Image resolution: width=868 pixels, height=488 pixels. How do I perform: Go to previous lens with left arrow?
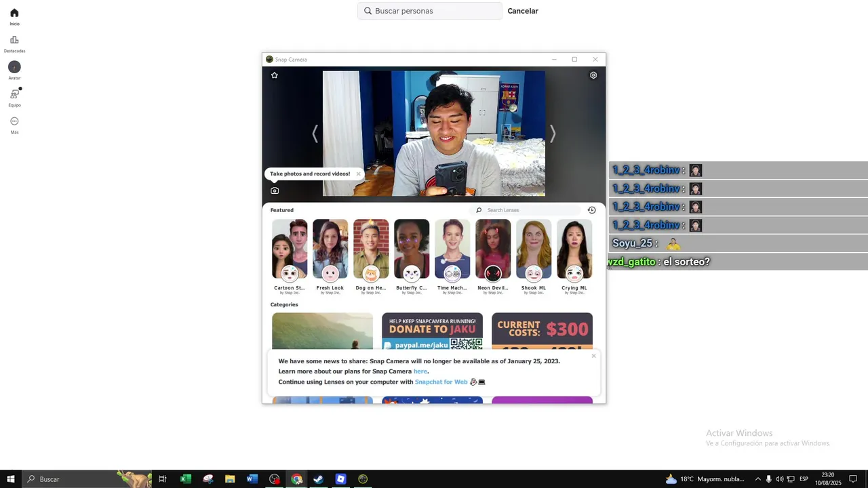click(315, 134)
